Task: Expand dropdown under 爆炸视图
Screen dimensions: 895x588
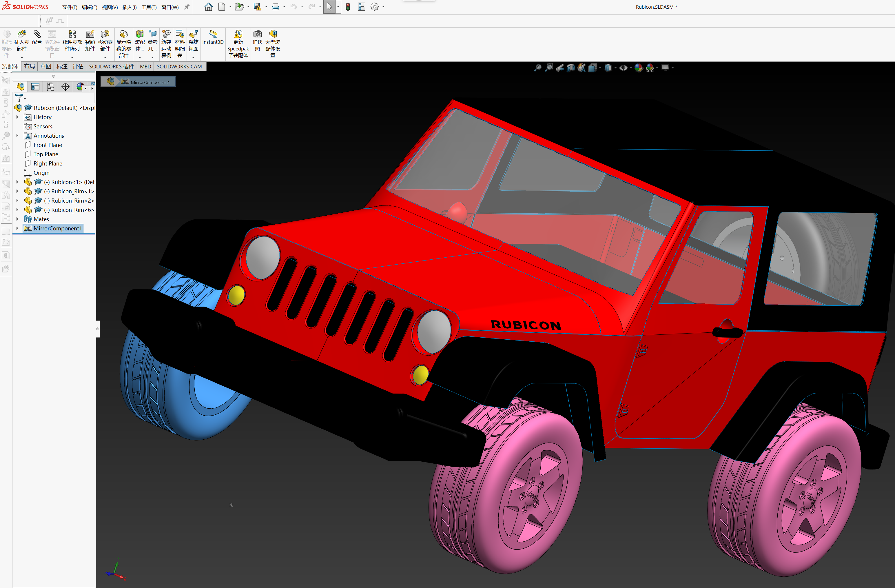Action: tap(193, 58)
